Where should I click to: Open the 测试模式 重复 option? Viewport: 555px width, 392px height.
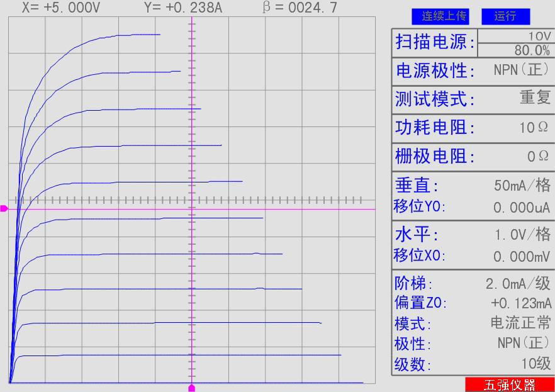pos(535,98)
